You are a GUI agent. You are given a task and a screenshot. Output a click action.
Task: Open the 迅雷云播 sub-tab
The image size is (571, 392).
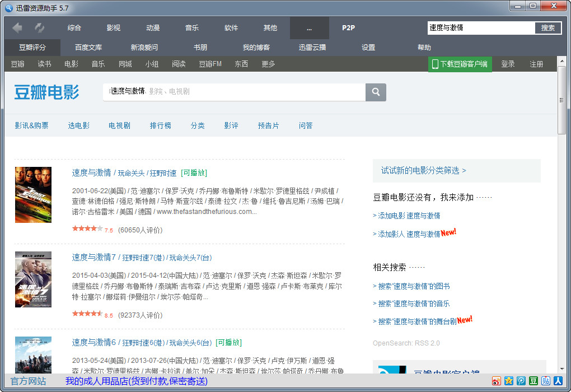[312, 48]
